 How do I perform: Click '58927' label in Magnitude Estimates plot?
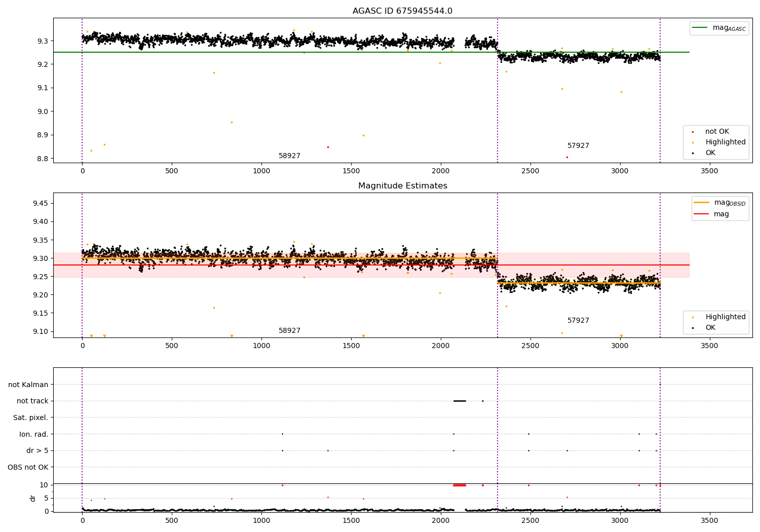click(x=289, y=331)
